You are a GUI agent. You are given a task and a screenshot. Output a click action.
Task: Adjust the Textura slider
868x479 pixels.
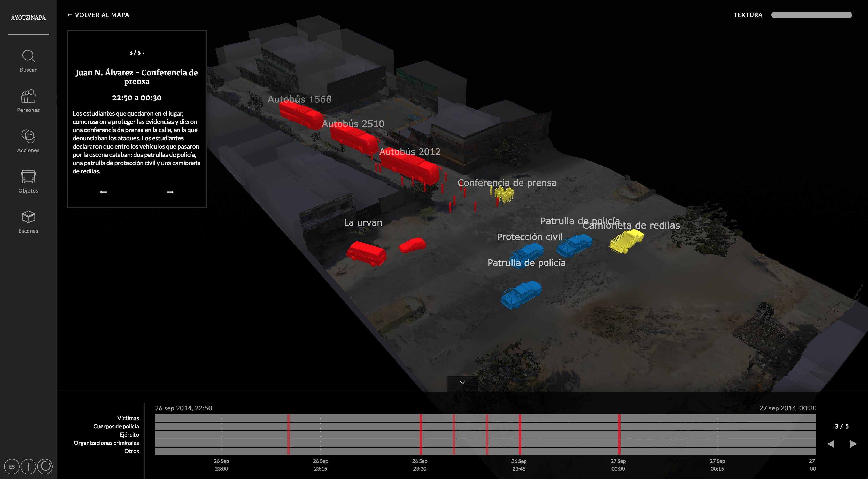(x=811, y=15)
